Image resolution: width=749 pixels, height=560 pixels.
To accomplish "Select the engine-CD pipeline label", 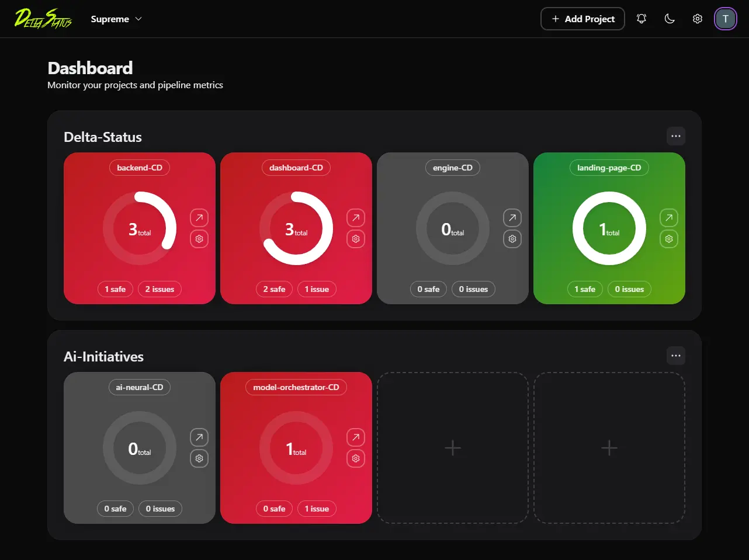I will coord(452,168).
